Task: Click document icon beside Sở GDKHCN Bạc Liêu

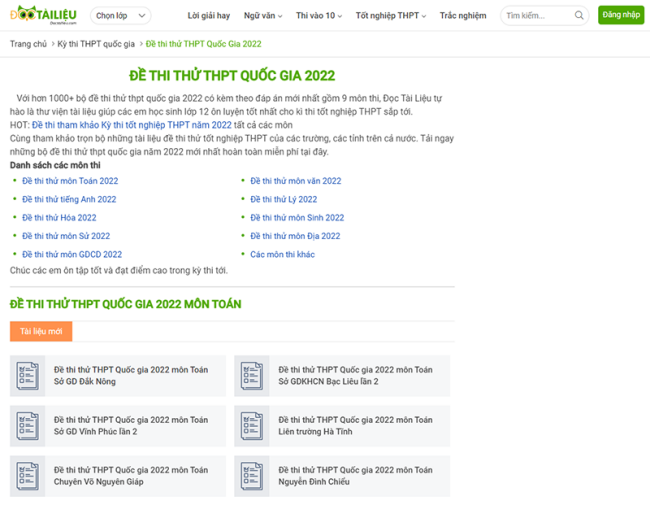Action: point(252,376)
